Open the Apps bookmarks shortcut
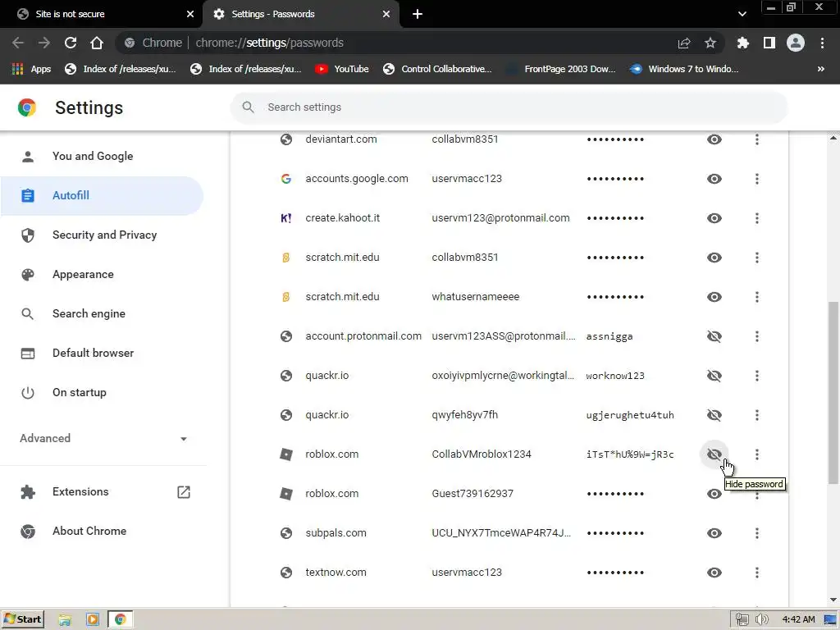The image size is (840, 630). point(32,69)
